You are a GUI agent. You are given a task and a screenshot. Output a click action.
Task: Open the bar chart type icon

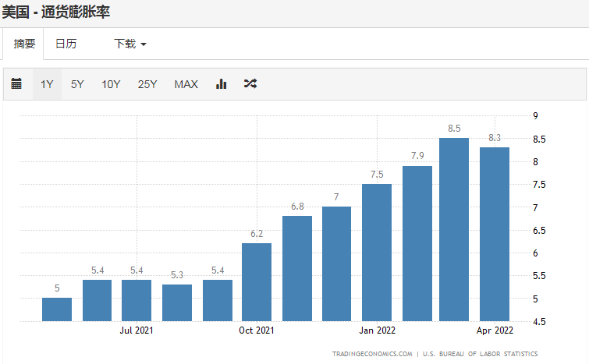point(221,84)
